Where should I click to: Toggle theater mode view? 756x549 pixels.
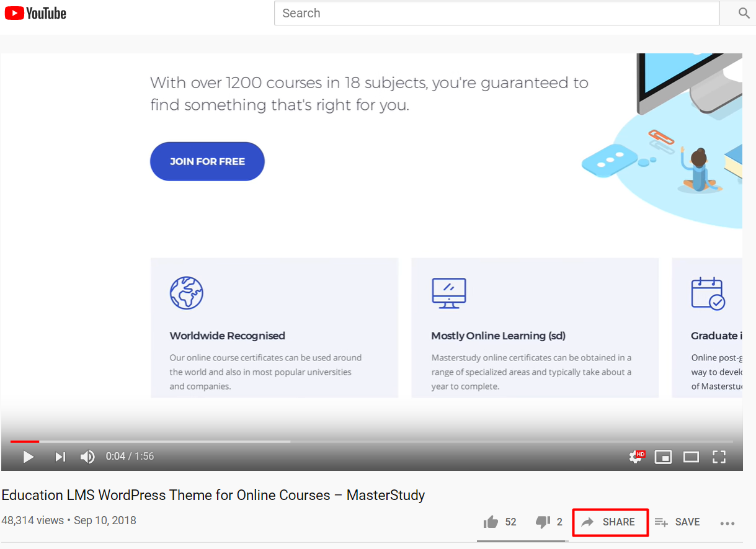(x=691, y=457)
